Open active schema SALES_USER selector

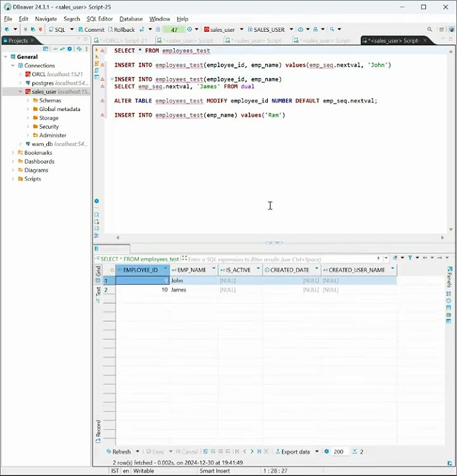pyautogui.click(x=269, y=30)
